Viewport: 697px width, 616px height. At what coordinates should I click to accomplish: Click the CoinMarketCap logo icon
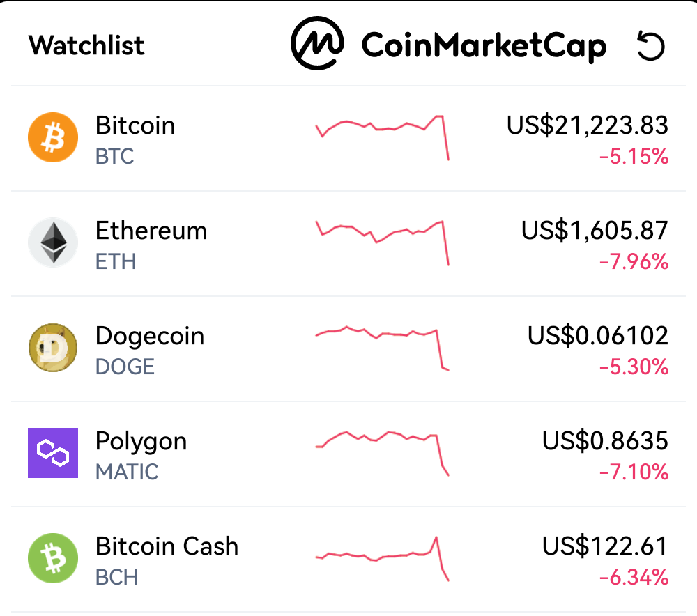[x=317, y=43]
